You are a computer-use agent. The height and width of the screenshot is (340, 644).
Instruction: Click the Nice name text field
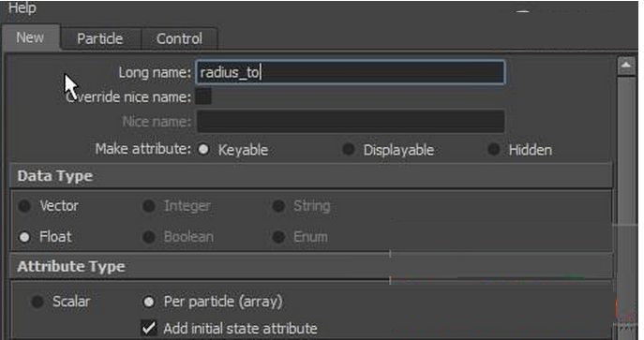(x=351, y=122)
